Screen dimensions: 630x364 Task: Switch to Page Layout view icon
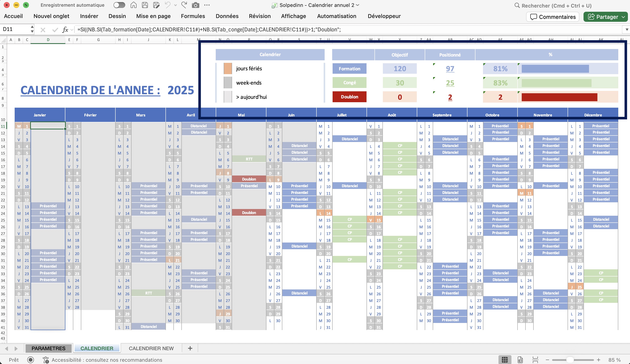tap(520, 360)
